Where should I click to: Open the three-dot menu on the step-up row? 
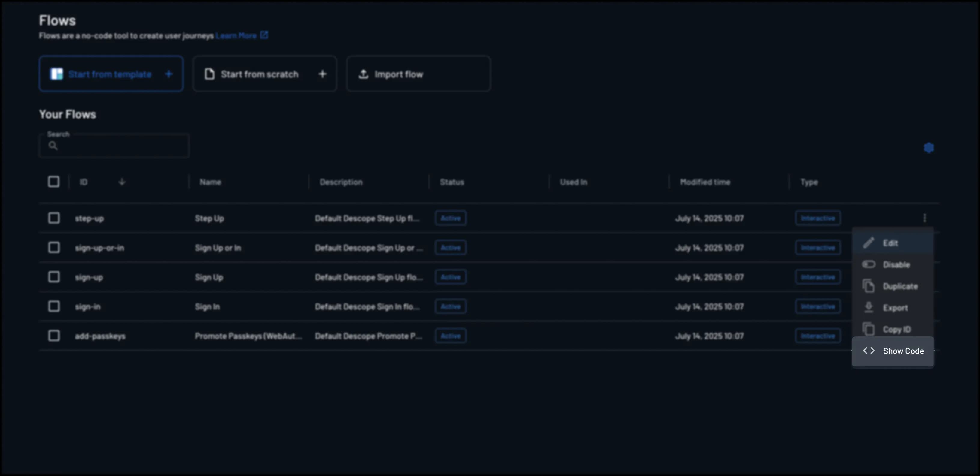point(925,218)
